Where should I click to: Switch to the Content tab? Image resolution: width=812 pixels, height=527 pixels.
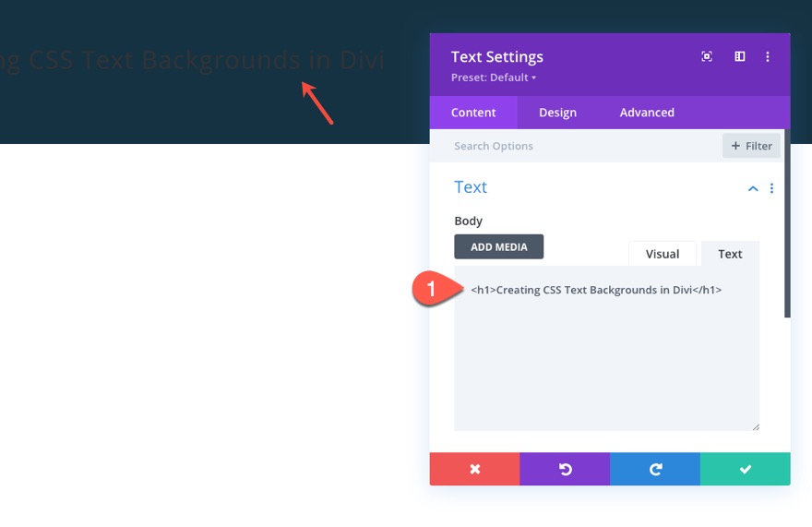coord(473,113)
